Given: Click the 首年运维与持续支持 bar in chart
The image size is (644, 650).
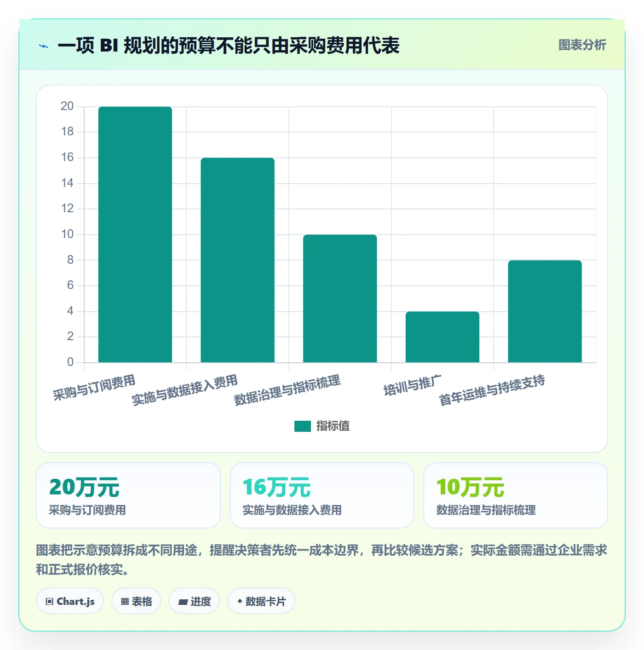Looking at the screenshot, I should point(545,312).
